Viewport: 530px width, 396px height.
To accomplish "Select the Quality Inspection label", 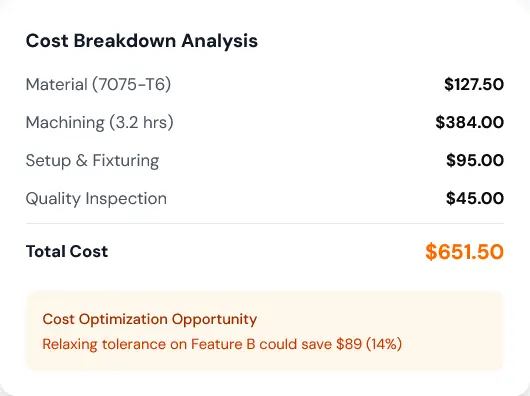I will 96,199.
